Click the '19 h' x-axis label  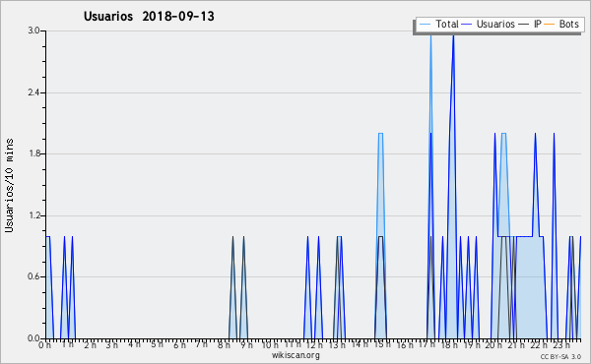471,344
